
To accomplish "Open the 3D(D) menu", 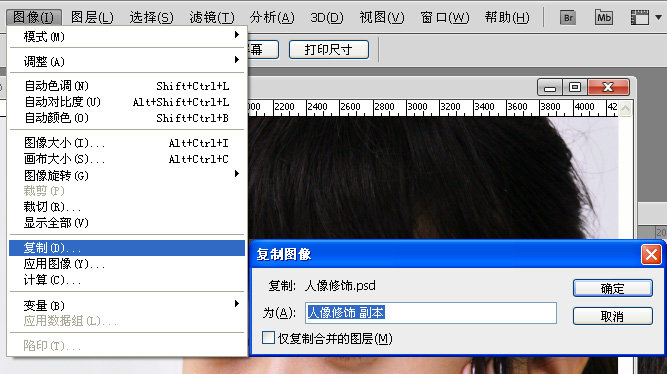I will (x=327, y=17).
